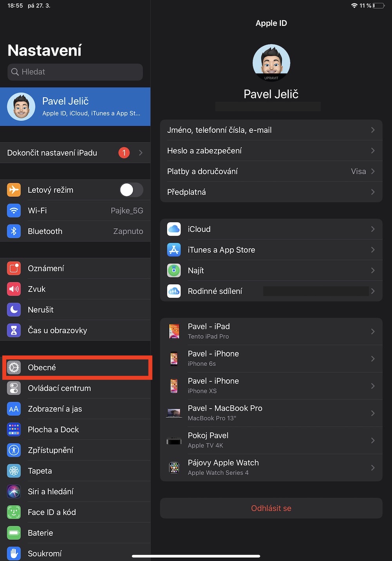Screen dimensions: 392x561
Task: Open Heslo a zabezpečení chevron
Action: [x=373, y=151]
